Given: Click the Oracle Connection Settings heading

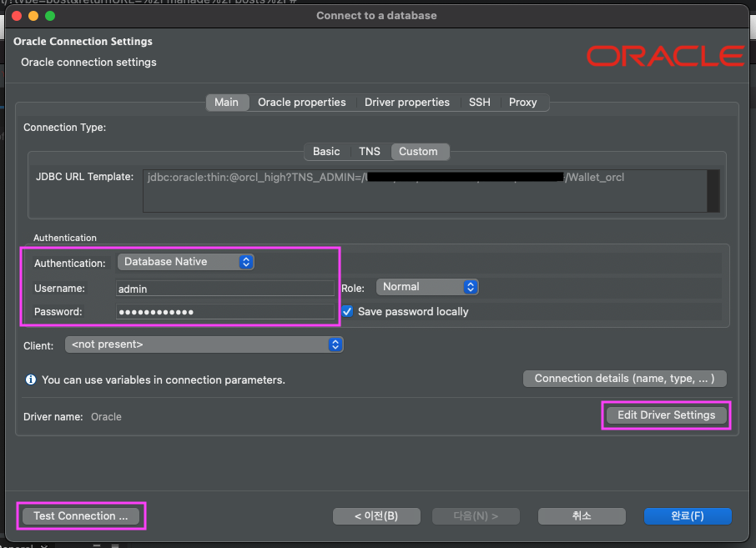Looking at the screenshot, I should 83,42.
